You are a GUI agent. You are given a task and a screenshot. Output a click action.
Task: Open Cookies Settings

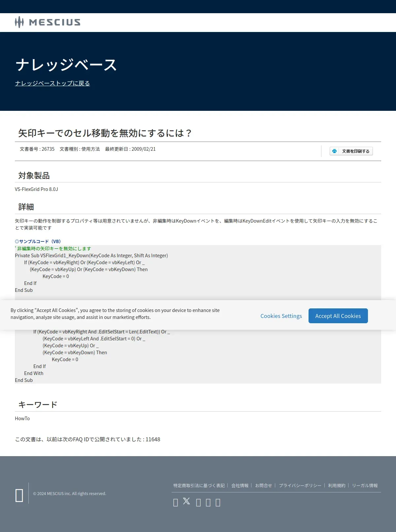pyautogui.click(x=281, y=316)
